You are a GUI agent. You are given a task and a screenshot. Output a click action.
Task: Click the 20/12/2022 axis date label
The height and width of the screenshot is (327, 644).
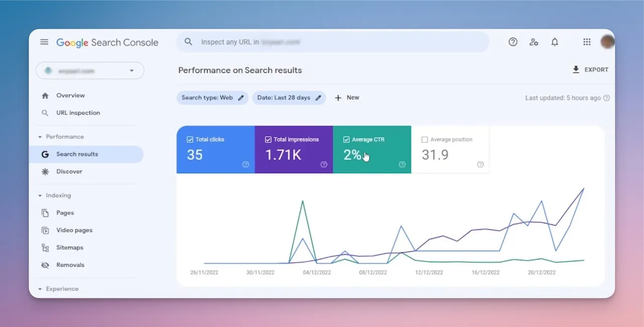[541, 272]
